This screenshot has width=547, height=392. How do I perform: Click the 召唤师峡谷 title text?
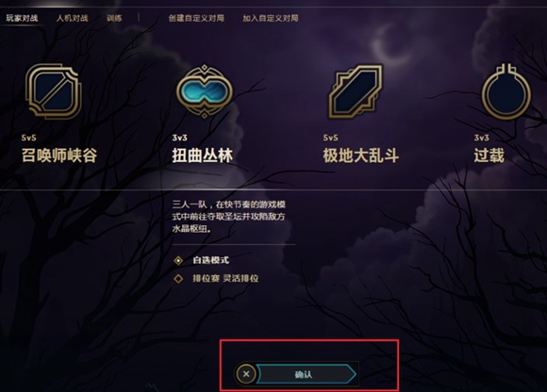tap(59, 155)
